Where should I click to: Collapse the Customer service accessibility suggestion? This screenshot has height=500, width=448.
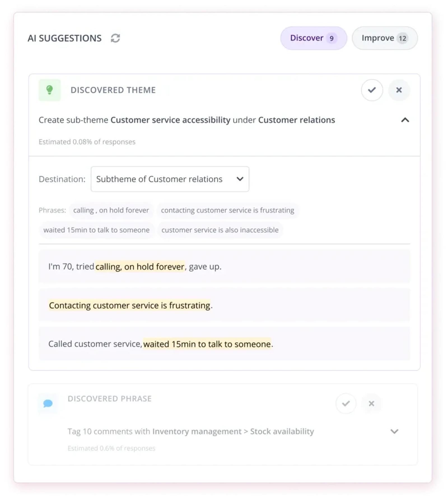point(405,120)
